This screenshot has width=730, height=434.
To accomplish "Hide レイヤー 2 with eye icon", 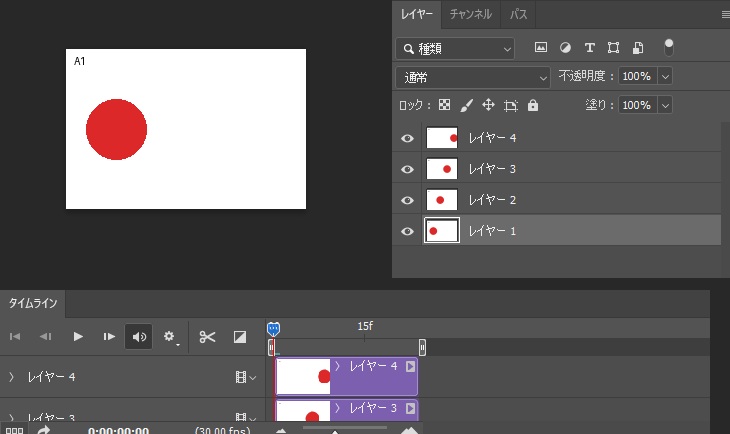I will click(x=407, y=200).
